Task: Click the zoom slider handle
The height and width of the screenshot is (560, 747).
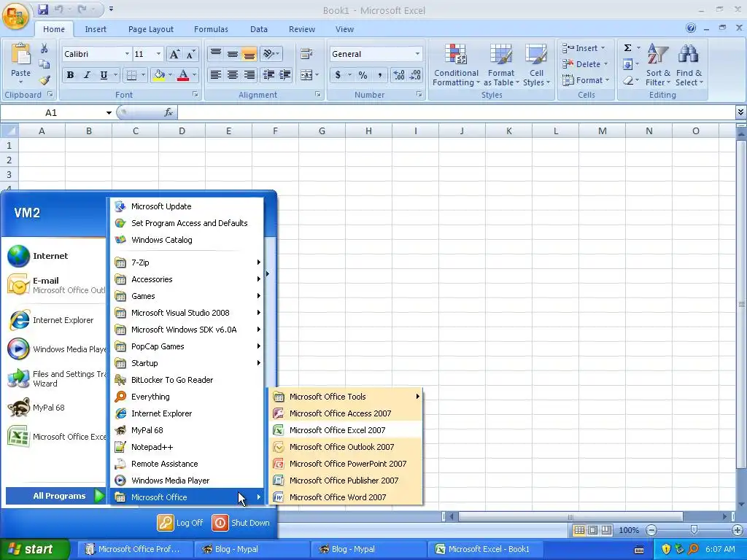Action: coord(694,530)
